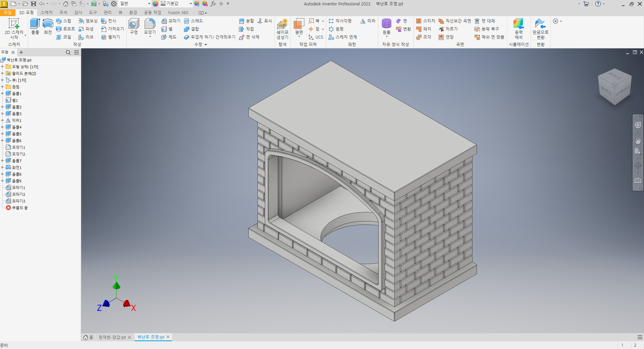This screenshot has width=644, height=349.
Task: Close the 벽난로 조명.ipt document tab
Action: 168,337
